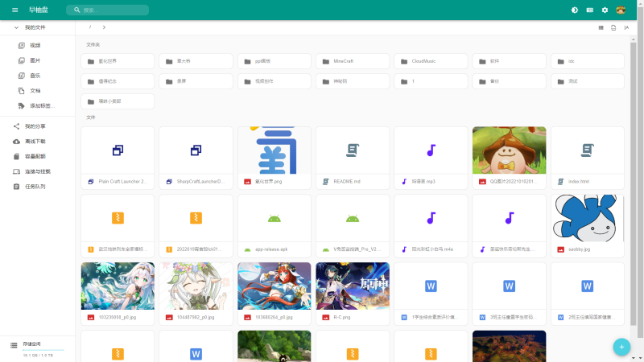Expand the breadcrumb chevron arrow
The height and width of the screenshot is (362, 644).
104,27
